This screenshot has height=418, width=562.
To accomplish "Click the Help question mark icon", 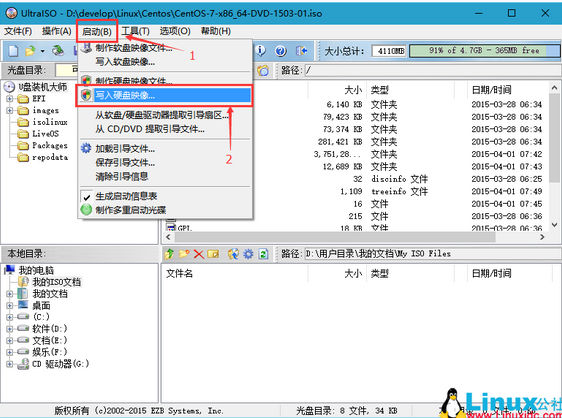I will [281, 51].
